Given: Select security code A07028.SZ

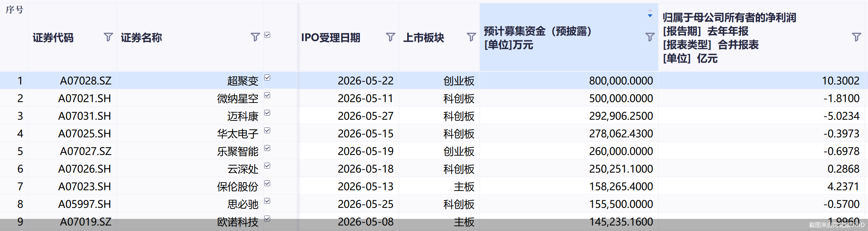Looking at the screenshot, I should [86, 80].
